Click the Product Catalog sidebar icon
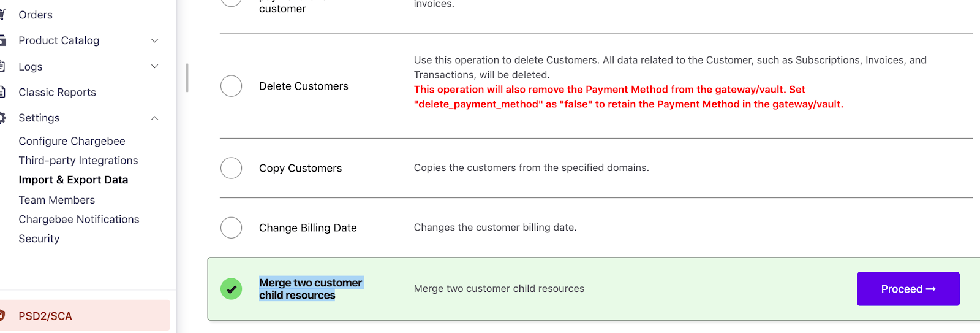 pyautogui.click(x=2, y=40)
